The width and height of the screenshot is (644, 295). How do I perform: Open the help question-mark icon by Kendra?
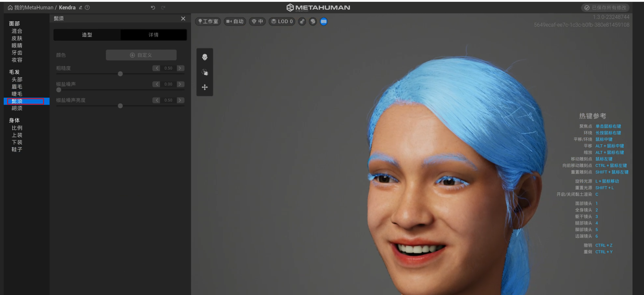pyautogui.click(x=87, y=7)
